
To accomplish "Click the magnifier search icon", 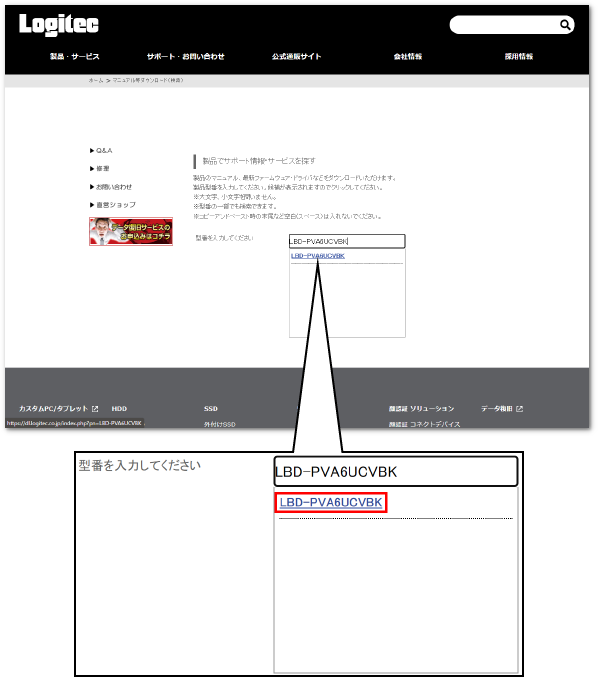I will coord(565,25).
